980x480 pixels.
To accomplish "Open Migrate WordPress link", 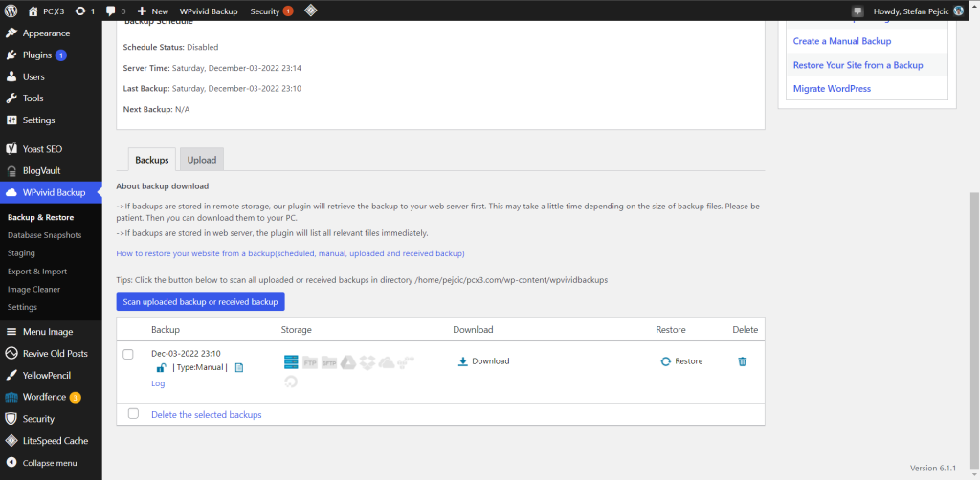I will 832,89.
